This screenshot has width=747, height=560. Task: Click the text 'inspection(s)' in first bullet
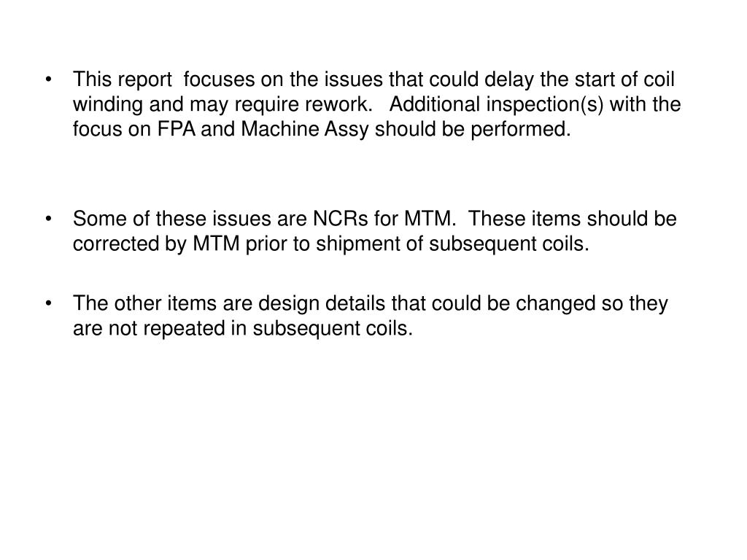tap(544, 105)
